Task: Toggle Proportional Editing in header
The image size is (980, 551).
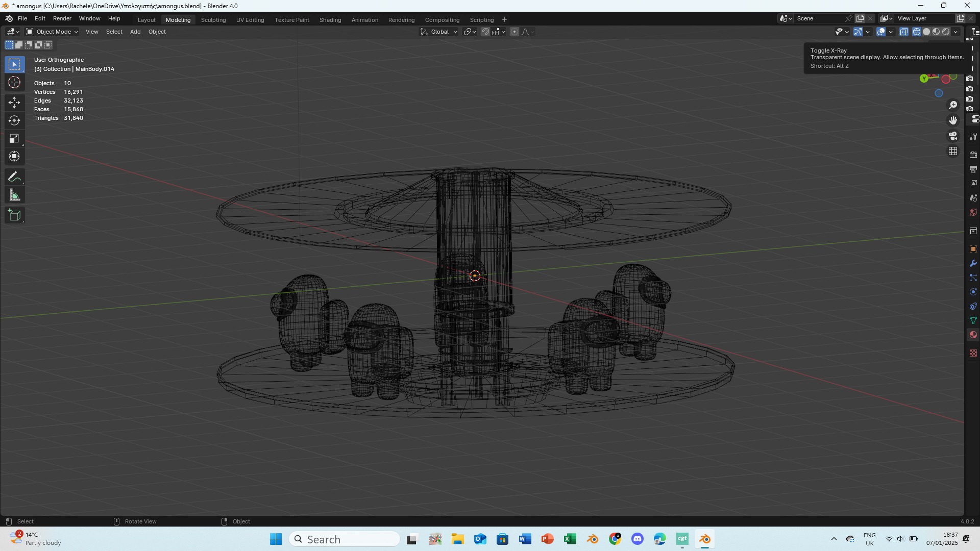Action: pyautogui.click(x=514, y=32)
